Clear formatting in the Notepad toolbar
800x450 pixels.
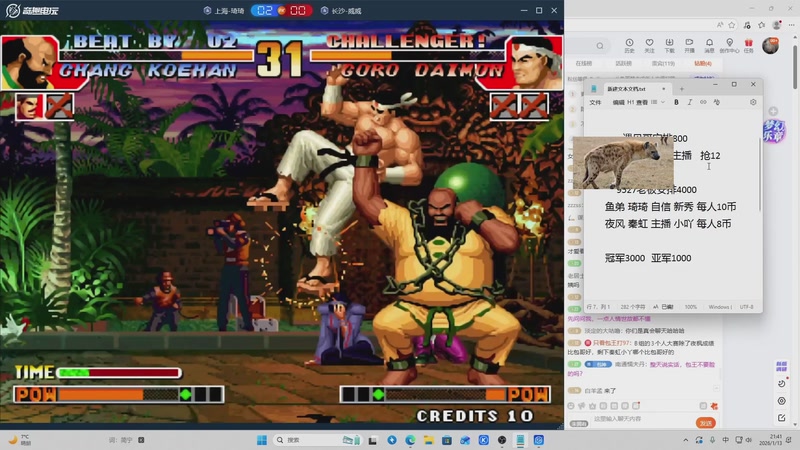[x=716, y=102]
